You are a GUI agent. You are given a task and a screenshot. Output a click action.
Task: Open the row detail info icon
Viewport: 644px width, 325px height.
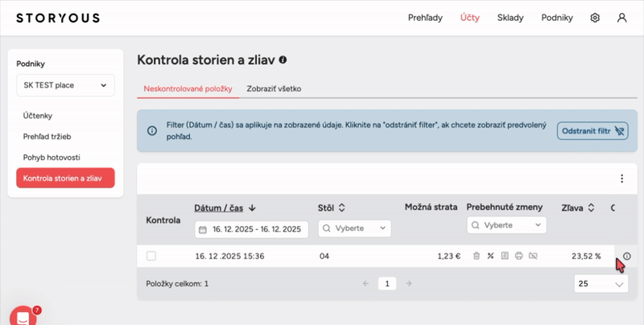(x=627, y=256)
